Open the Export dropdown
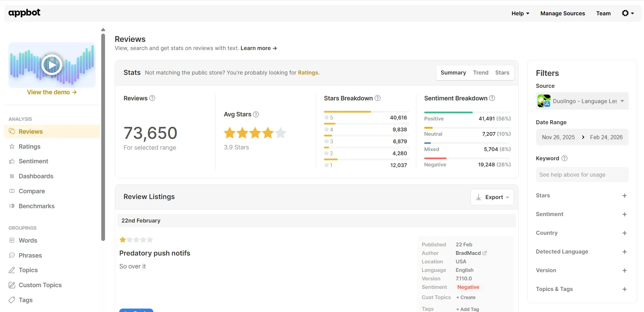 (492, 197)
